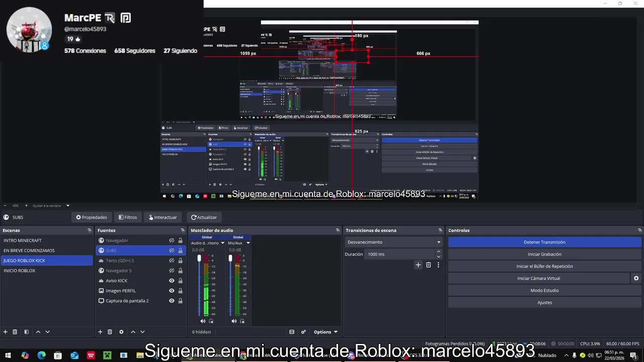
Task: Show the Navegador source visibility
Action: (x=172, y=240)
